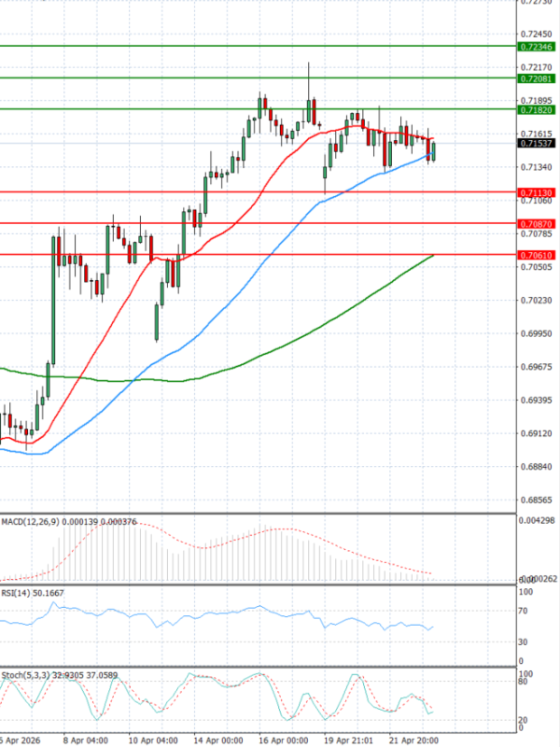560x747 pixels.
Task: Click the 0.71130 red support price tag
Action: click(x=537, y=192)
